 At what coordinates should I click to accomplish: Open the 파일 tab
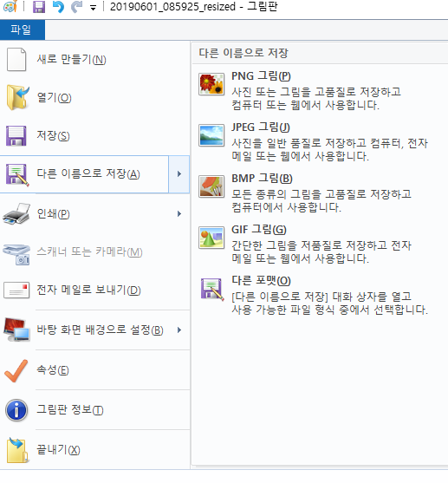coord(23,29)
